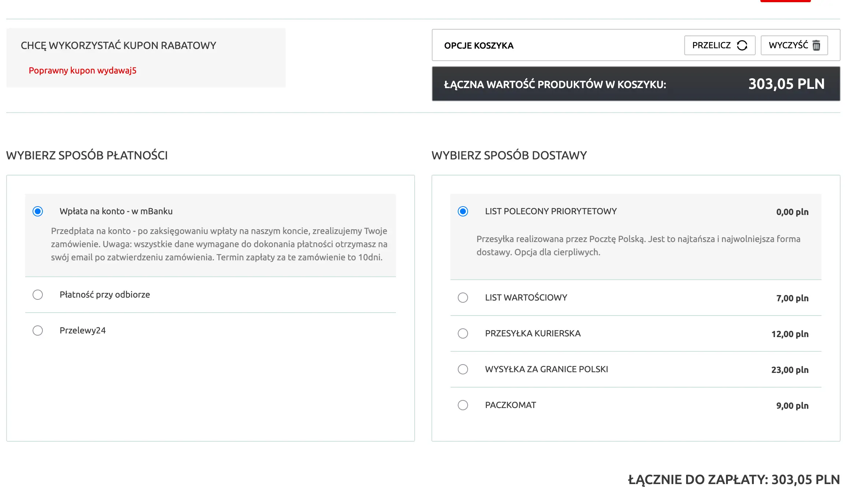Click the trash bin icon

tap(816, 45)
